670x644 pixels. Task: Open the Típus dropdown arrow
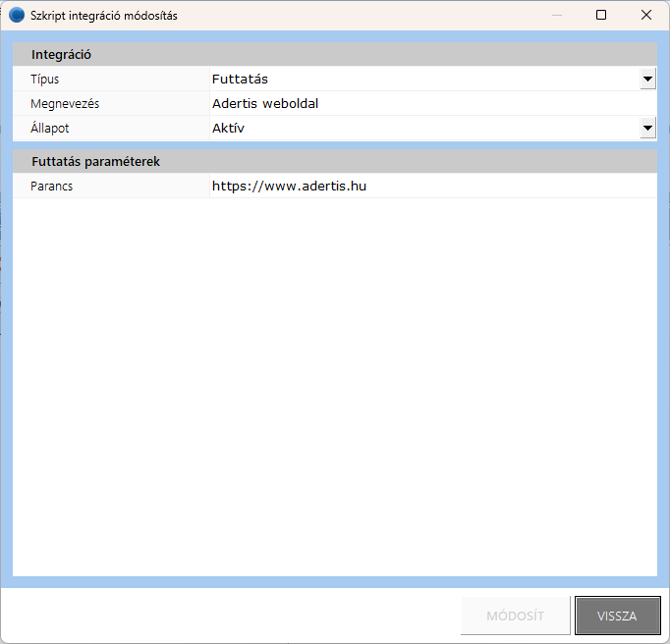(647, 80)
